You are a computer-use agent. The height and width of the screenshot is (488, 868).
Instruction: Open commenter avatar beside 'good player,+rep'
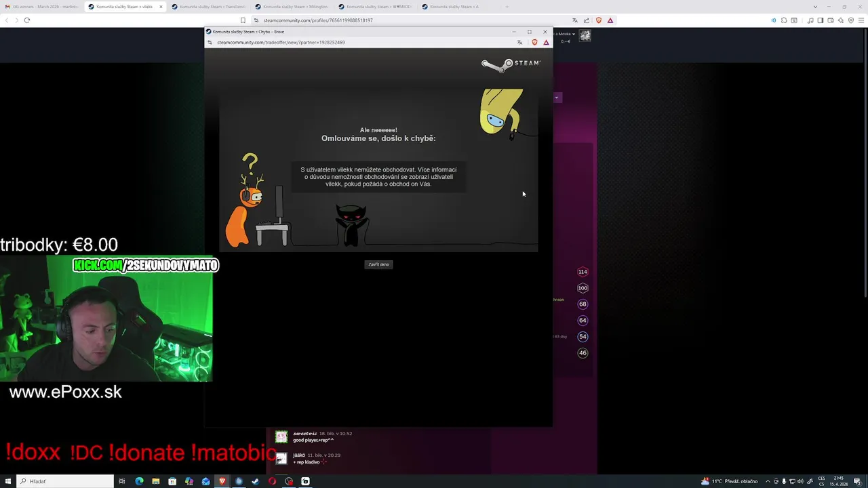tap(281, 436)
